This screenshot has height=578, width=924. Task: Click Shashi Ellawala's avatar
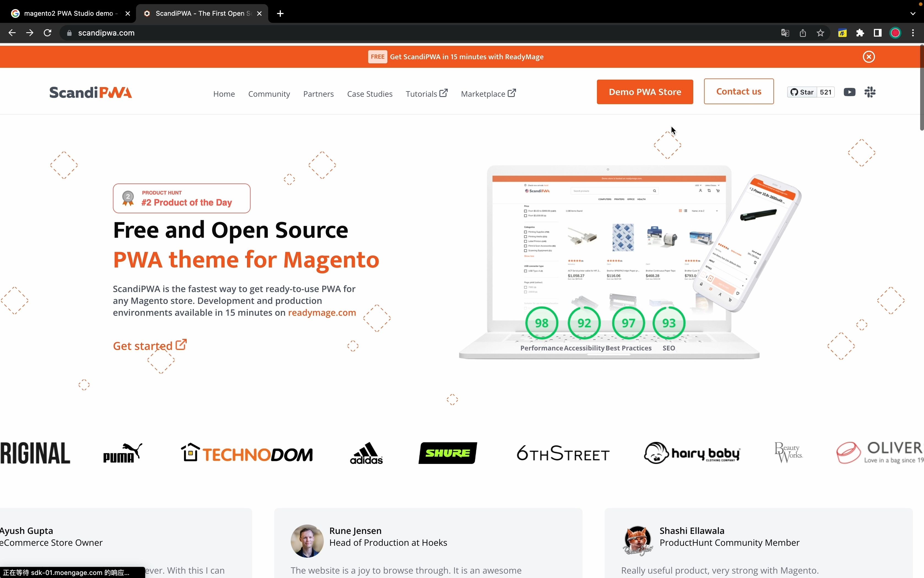pyautogui.click(x=637, y=541)
